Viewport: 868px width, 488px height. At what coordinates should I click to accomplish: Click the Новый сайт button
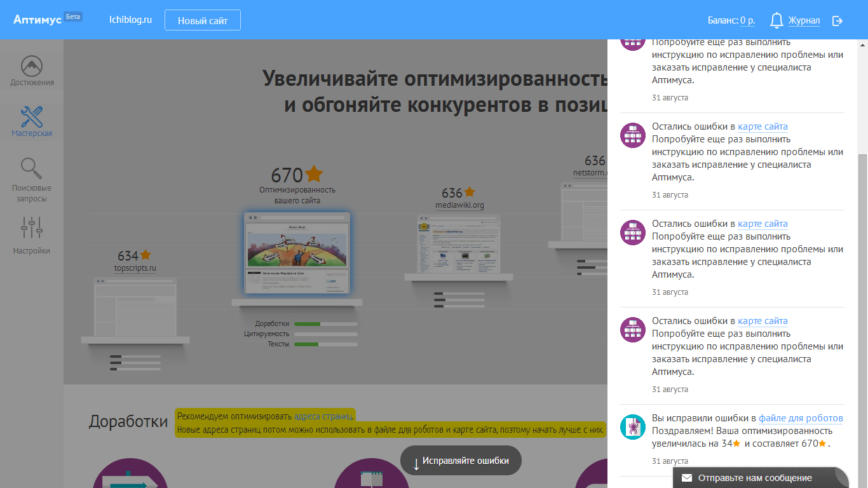click(x=203, y=20)
